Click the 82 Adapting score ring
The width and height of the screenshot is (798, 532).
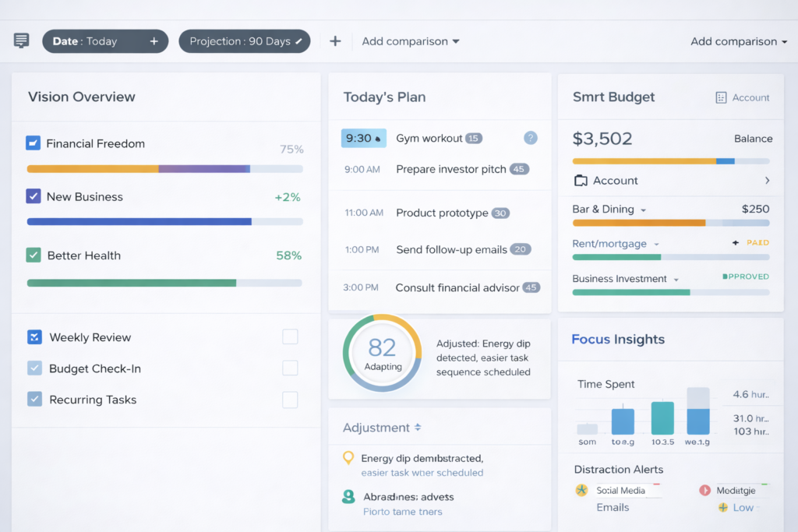coord(382,353)
